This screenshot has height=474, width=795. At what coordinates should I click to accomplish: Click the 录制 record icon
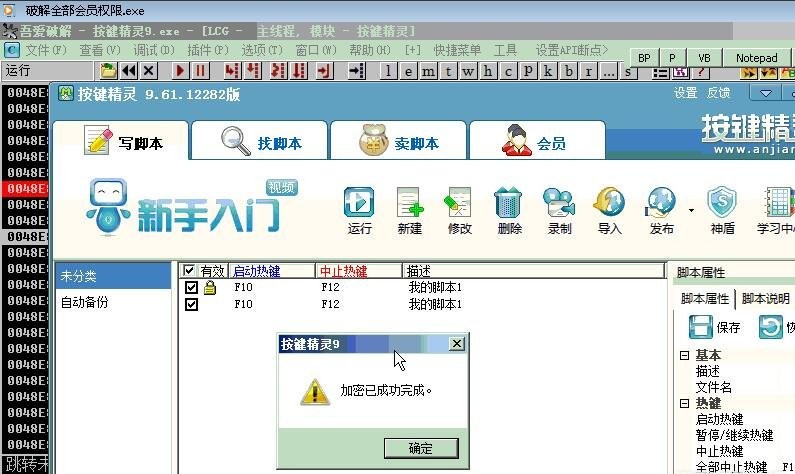559,210
